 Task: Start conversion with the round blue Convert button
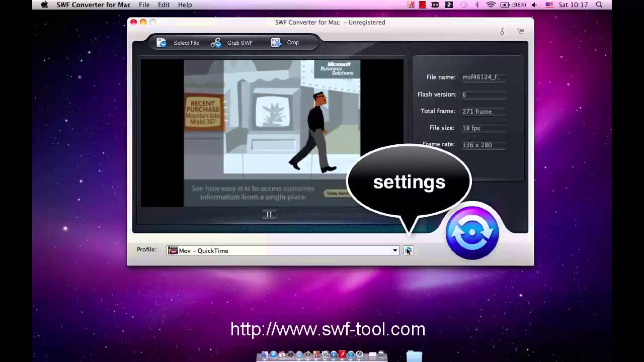(472, 233)
